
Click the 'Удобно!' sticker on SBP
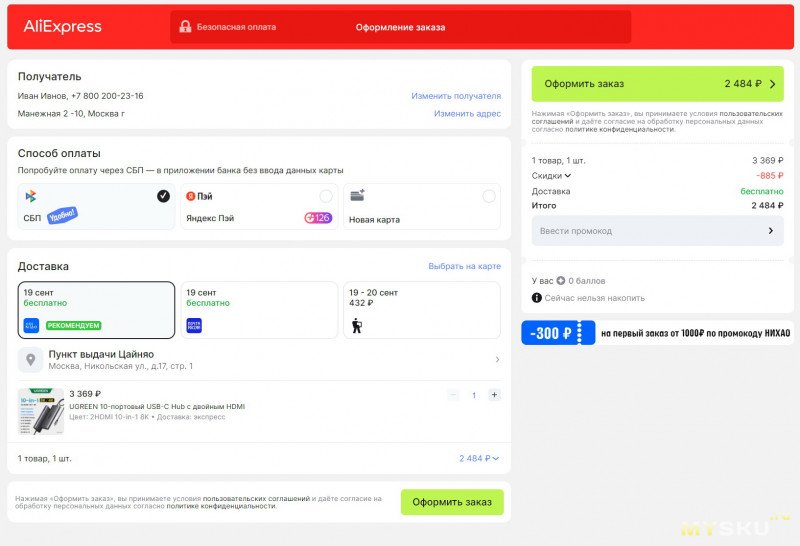tap(63, 215)
